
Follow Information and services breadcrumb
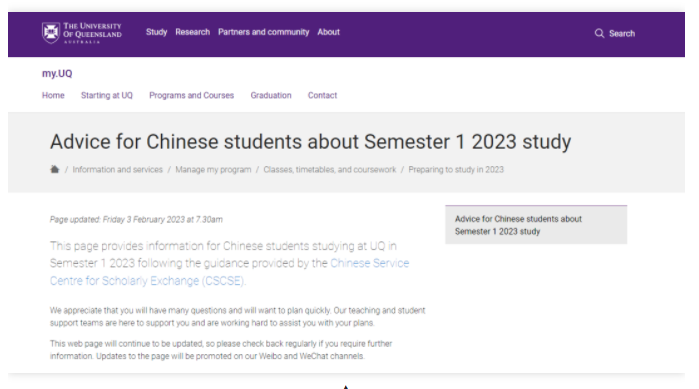point(118,170)
